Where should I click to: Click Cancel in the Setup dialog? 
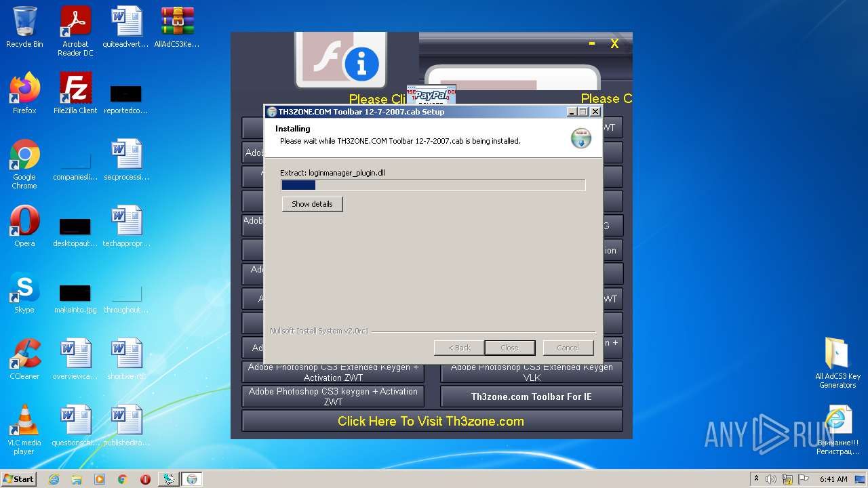[568, 348]
